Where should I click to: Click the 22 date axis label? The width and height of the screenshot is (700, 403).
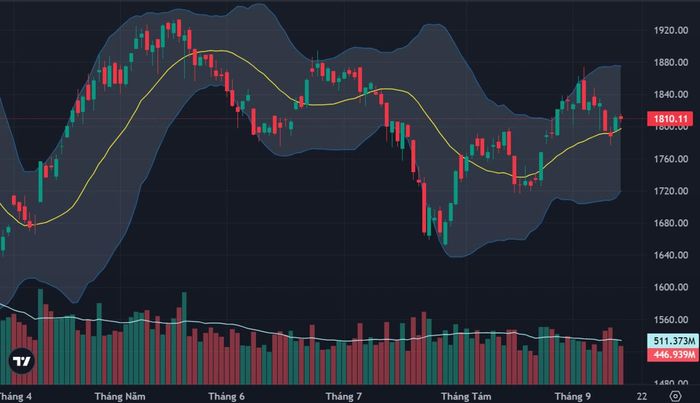(x=642, y=396)
